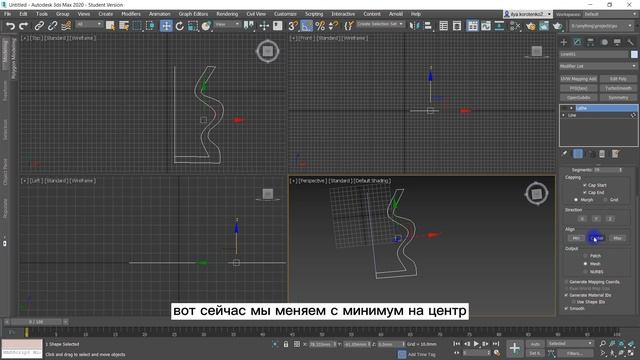Select the Morph capping radio button

click(x=576, y=200)
